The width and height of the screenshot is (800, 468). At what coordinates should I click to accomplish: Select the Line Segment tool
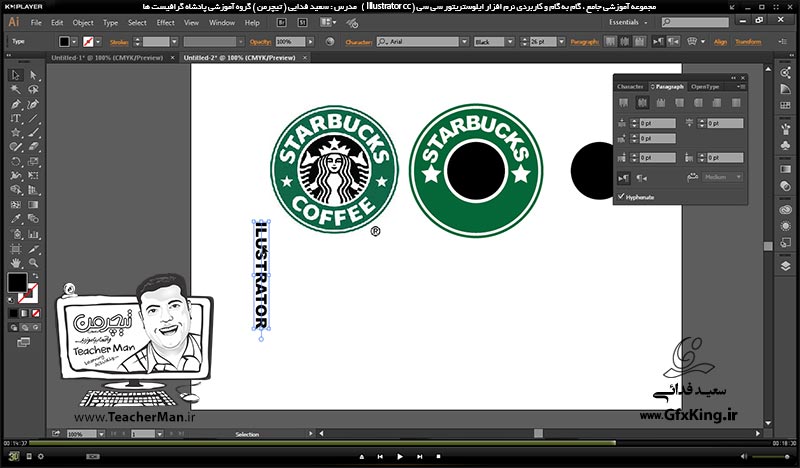pyautogui.click(x=33, y=118)
